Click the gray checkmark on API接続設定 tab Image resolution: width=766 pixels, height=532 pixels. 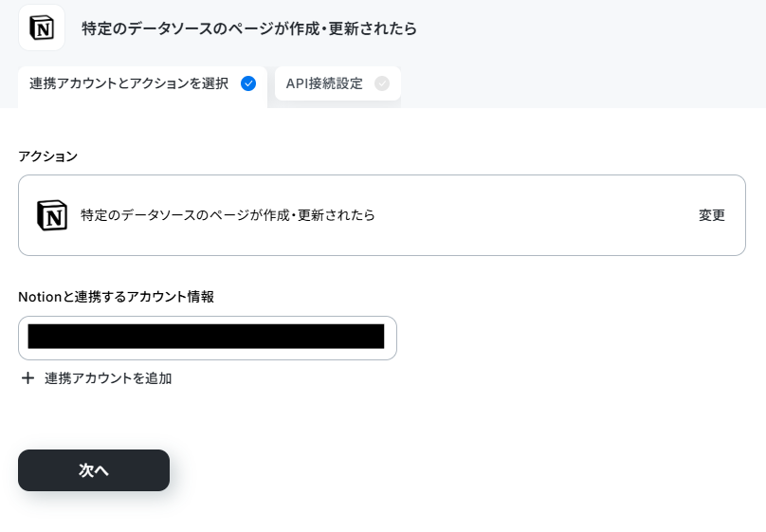(x=382, y=83)
